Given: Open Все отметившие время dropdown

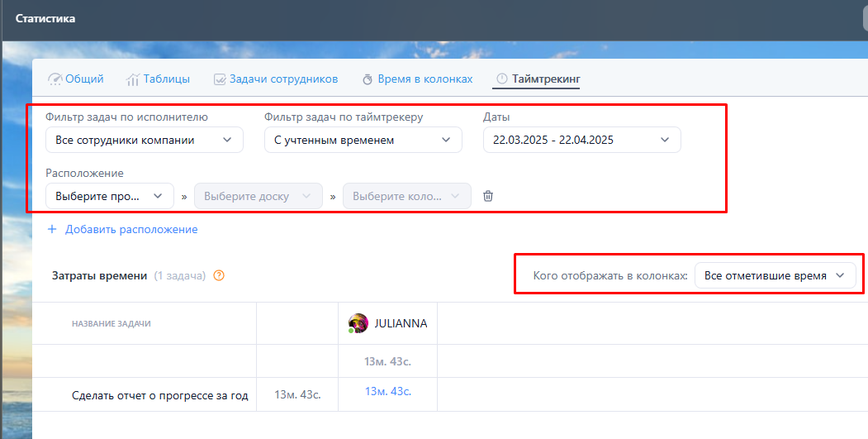Looking at the screenshot, I should [x=775, y=275].
